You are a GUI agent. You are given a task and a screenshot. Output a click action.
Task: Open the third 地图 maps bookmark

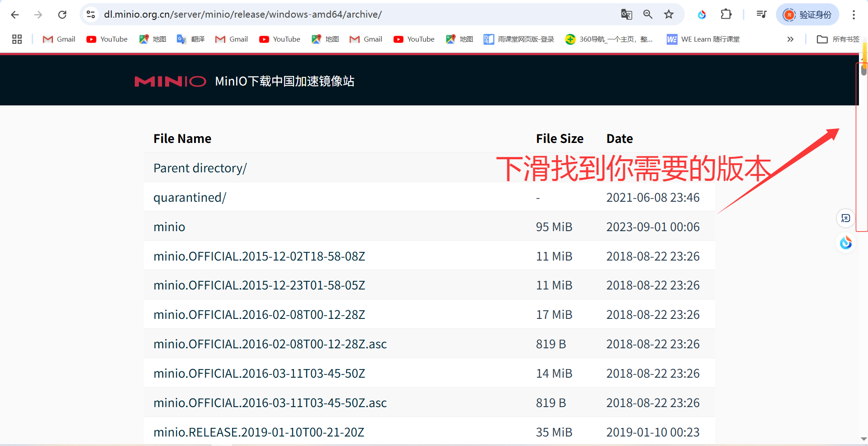[x=460, y=39]
